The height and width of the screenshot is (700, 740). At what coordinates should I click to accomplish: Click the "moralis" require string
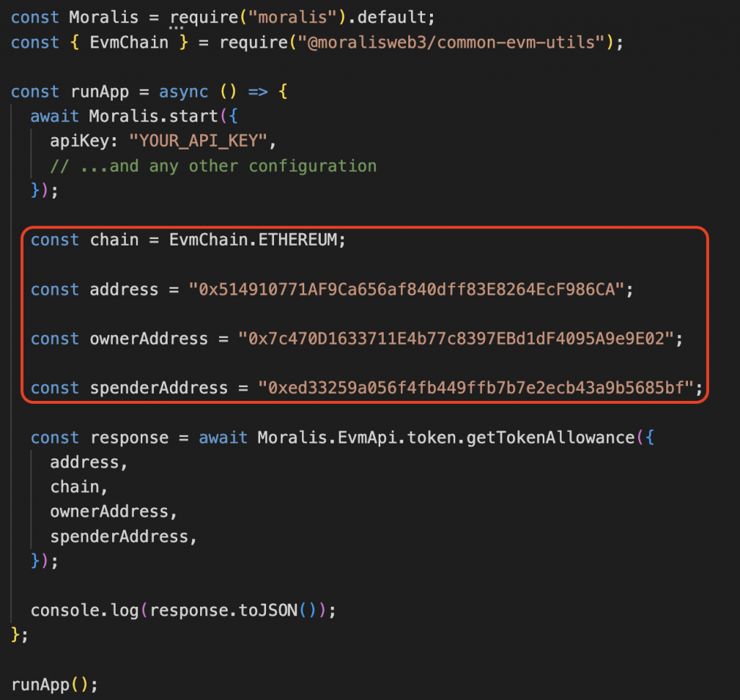[x=293, y=17]
